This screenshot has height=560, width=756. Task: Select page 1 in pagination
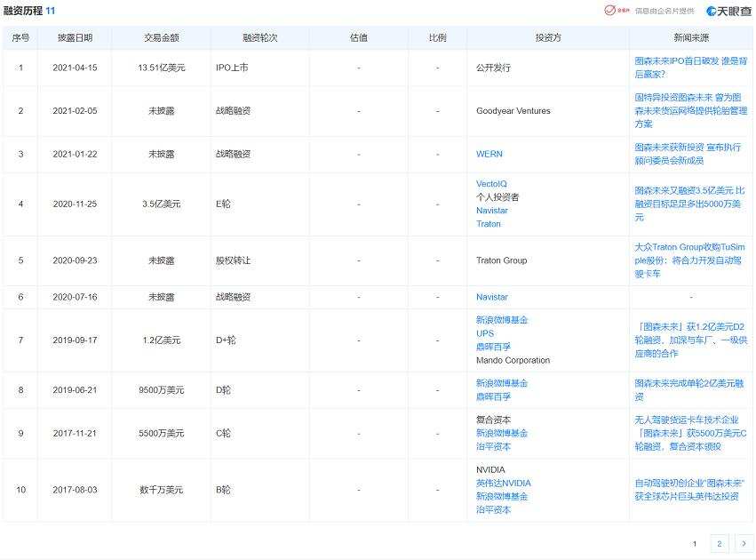[695, 544]
